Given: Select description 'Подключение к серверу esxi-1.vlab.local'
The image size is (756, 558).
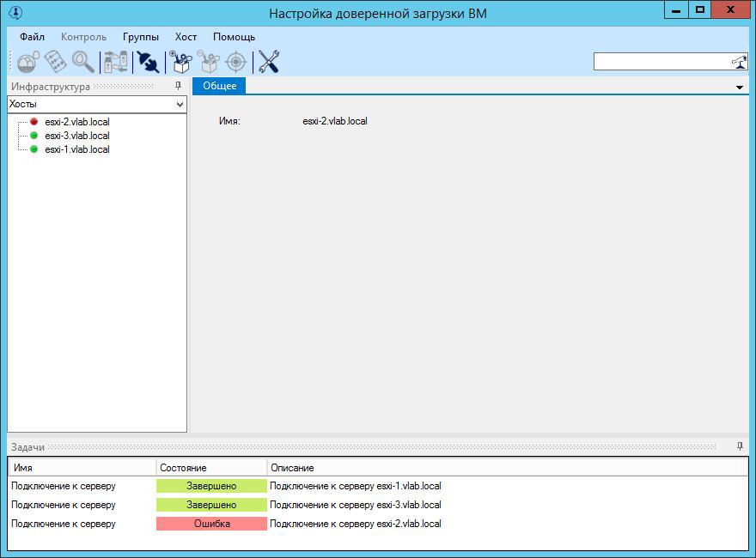Looking at the screenshot, I should [x=356, y=486].
